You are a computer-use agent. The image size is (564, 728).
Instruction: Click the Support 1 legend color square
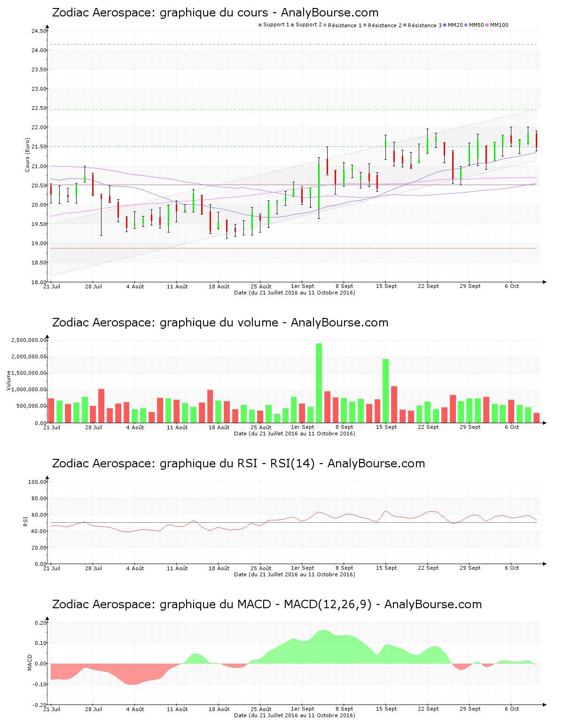260,25
